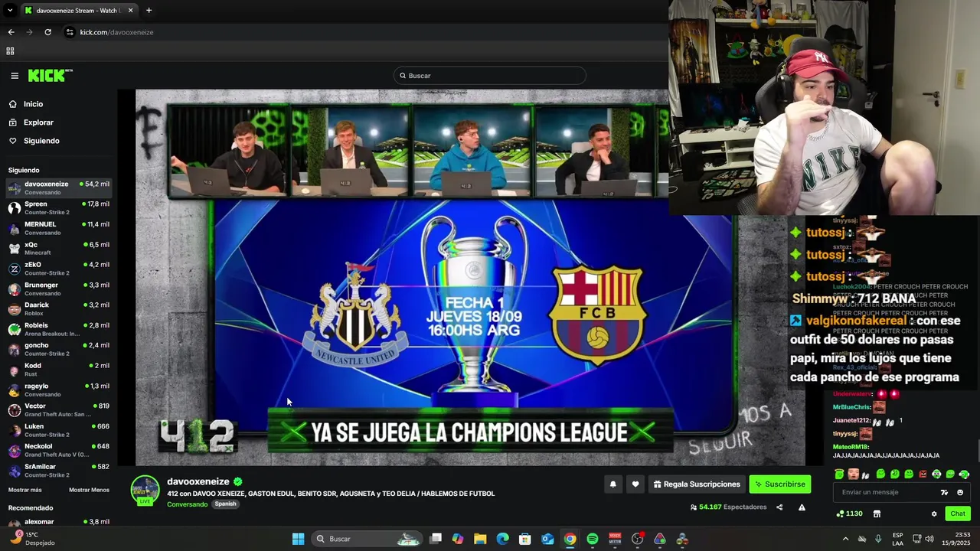Click davooxeneize live avatar below video
Screen dimensions: 980x551
point(145,491)
